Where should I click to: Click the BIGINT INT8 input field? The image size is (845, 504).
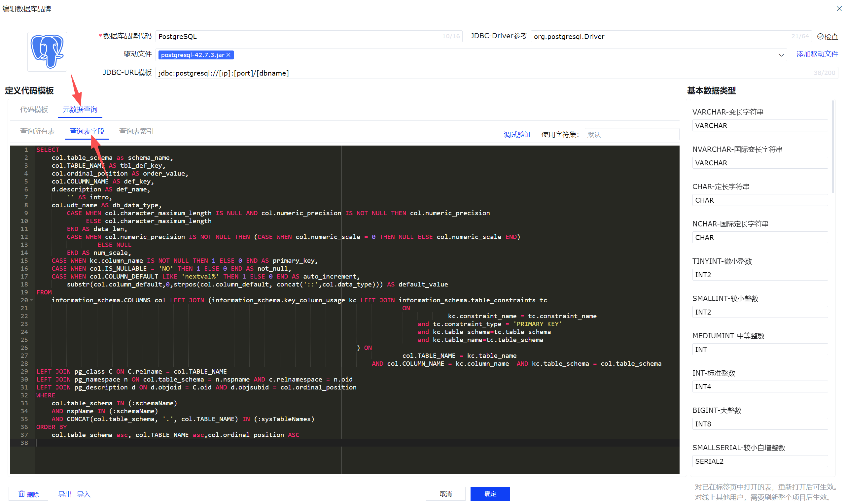pyautogui.click(x=759, y=424)
